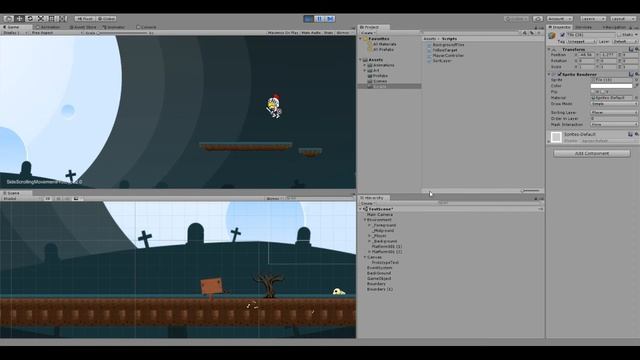Select the Move tool in the toolbar
The image size is (640, 360).
[19, 19]
